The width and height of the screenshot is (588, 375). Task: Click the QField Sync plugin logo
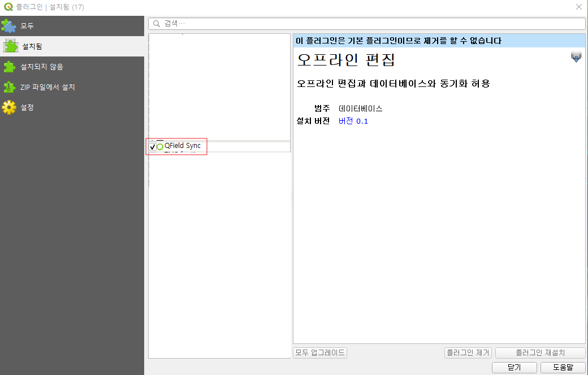(x=160, y=146)
